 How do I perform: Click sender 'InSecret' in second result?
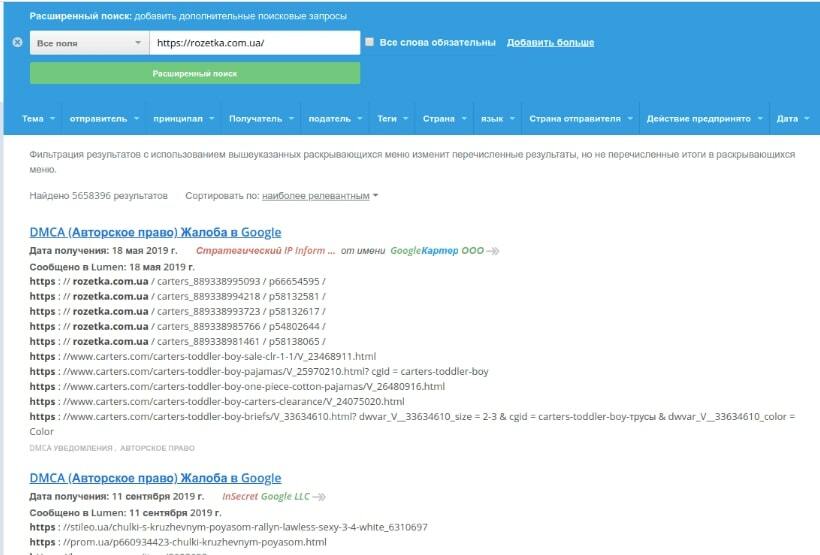240,496
